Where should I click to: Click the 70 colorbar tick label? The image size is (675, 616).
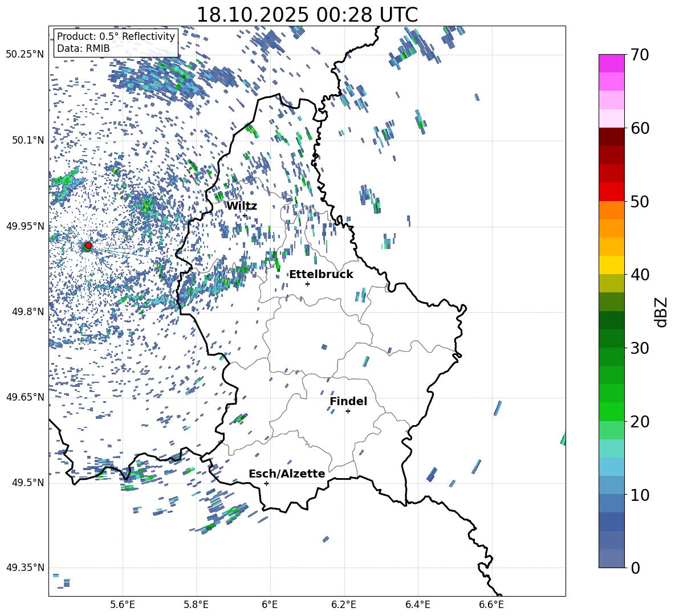(641, 55)
